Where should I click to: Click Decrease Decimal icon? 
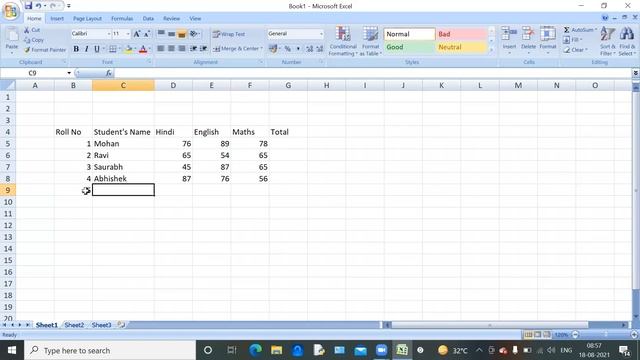(320, 49)
